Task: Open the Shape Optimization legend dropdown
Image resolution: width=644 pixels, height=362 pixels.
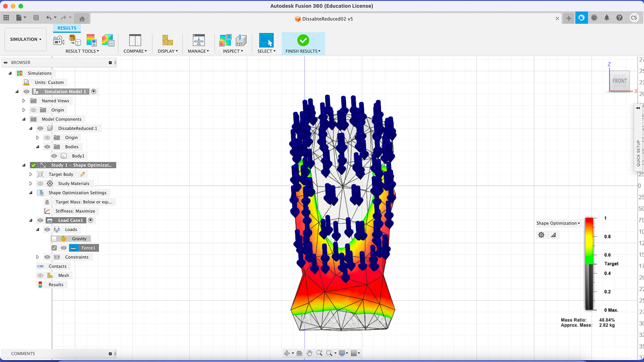Action: [558, 223]
